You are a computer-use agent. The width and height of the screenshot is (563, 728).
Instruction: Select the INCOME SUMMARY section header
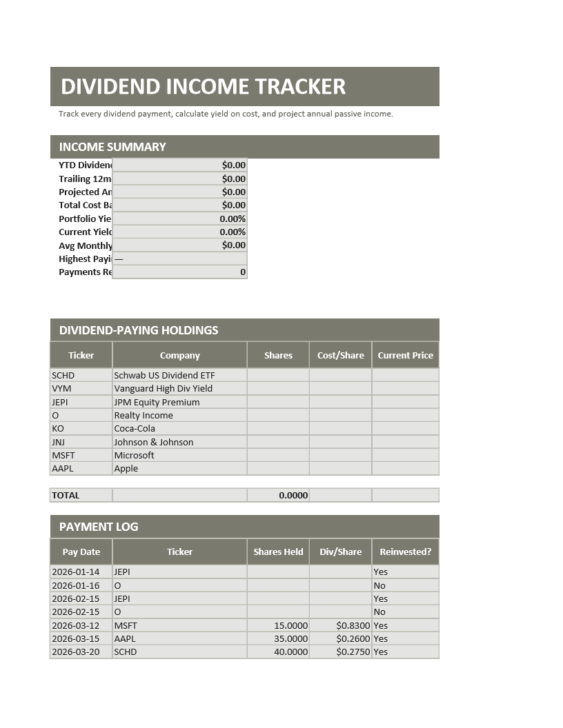pos(245,147)
